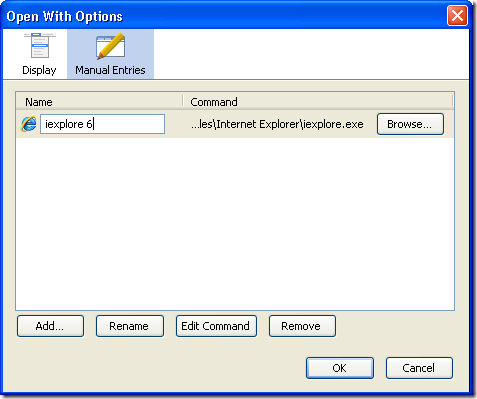The width and height of the screenshot is (477, 399).
Task: Confirm with the OK button
Action: click(x=340, y=368)
